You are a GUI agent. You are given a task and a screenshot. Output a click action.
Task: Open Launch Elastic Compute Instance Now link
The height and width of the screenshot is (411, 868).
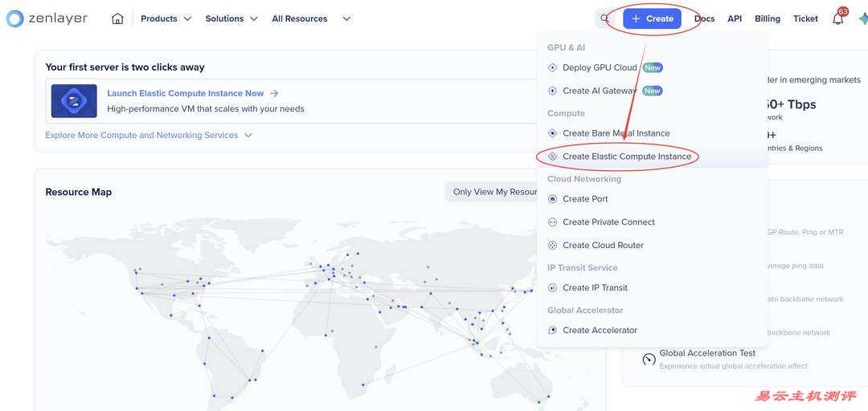[186, 93]
